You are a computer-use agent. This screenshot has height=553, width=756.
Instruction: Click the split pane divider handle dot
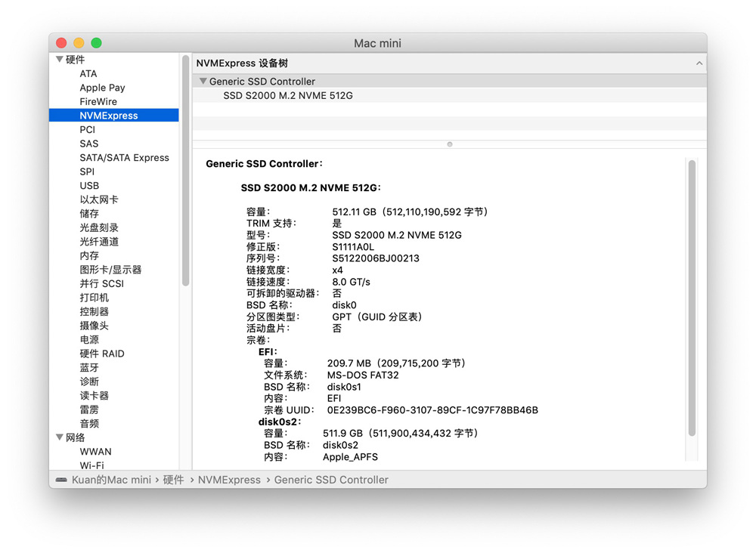(449, 144)
